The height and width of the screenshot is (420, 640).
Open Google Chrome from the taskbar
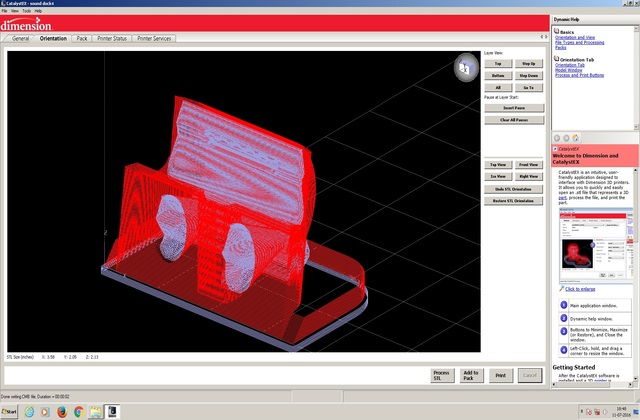tap(79, 412)
